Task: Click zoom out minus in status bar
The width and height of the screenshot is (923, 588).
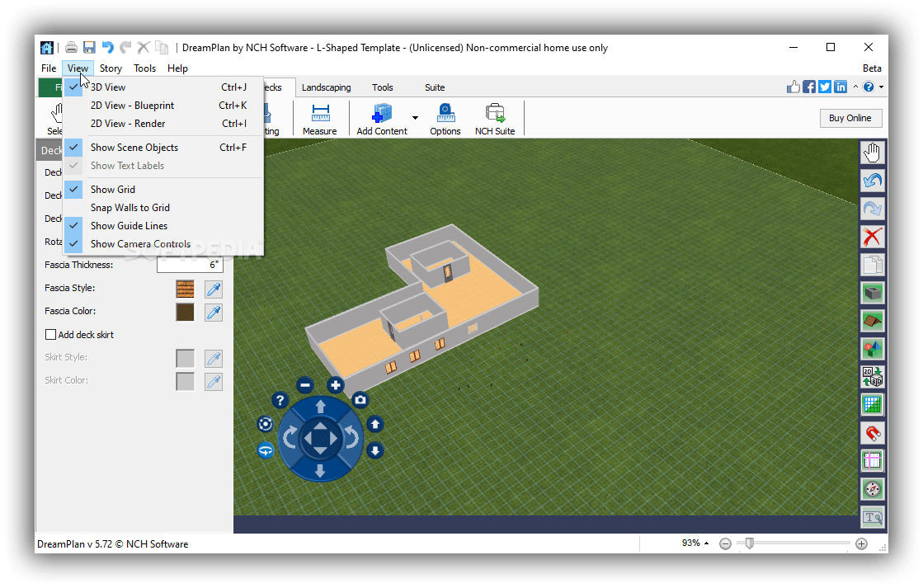Action: tap(725, 543)
